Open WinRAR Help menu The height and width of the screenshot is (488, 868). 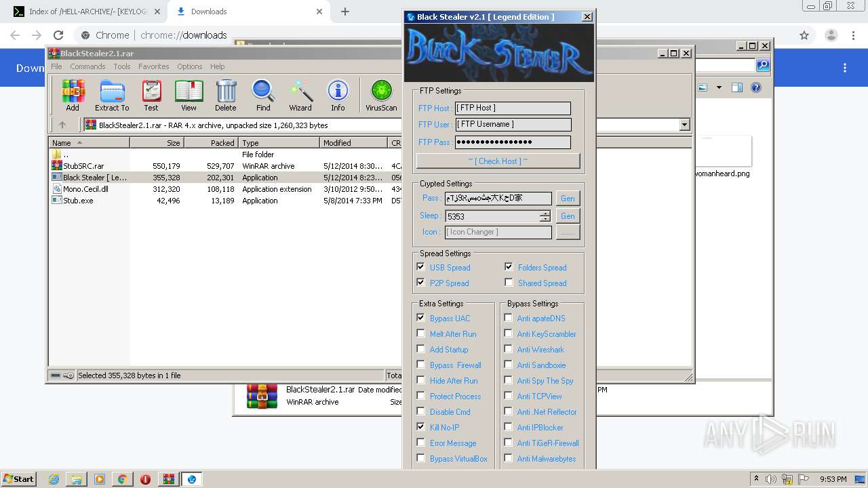point(217,66)
